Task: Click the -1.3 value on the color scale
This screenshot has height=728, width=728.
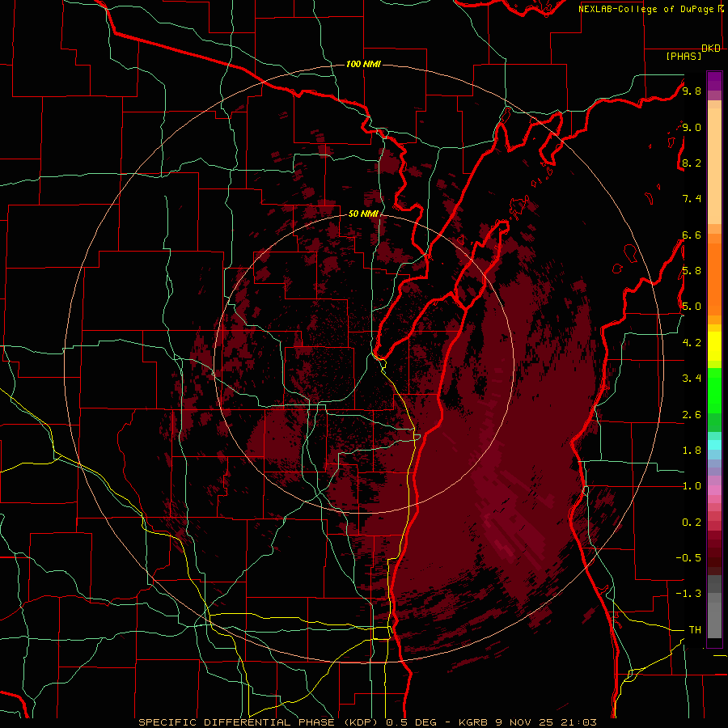Action: click(688, 594)
